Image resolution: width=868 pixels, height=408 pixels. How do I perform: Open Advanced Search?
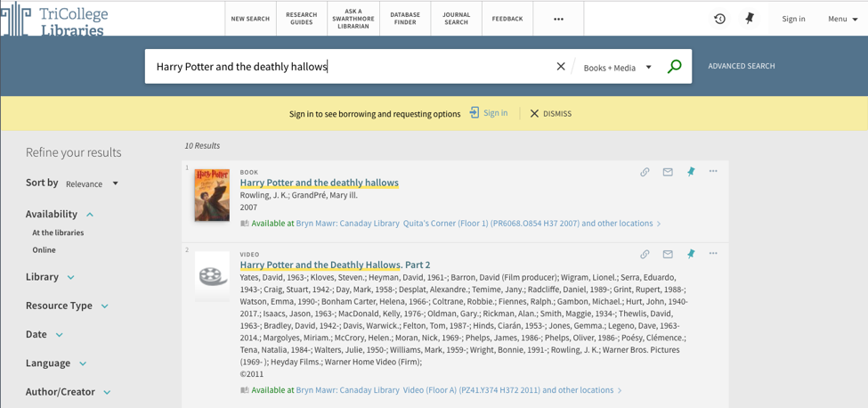click(x=742, y=66)
